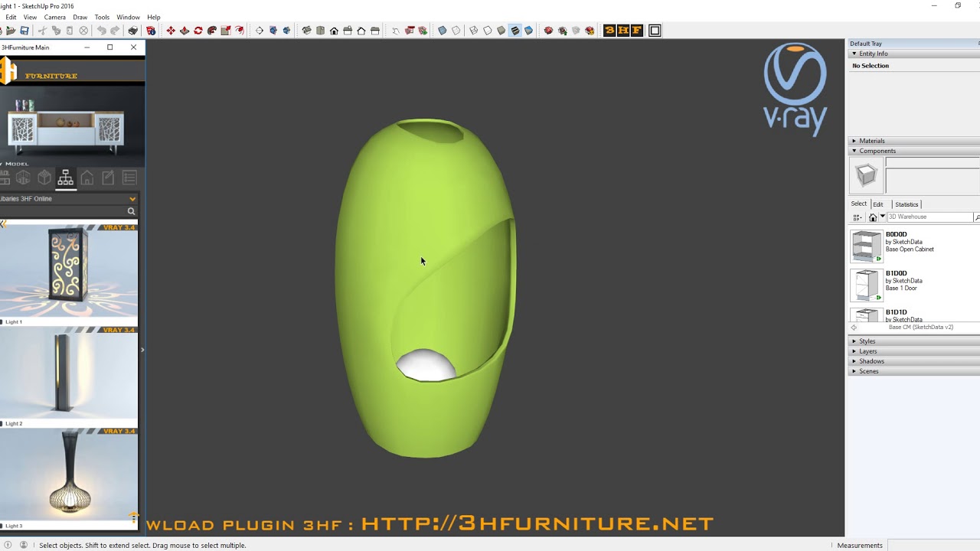Click the list icon in 3HFurniture tabs
The width and height of the screenshot is (980, 551).
129,178
